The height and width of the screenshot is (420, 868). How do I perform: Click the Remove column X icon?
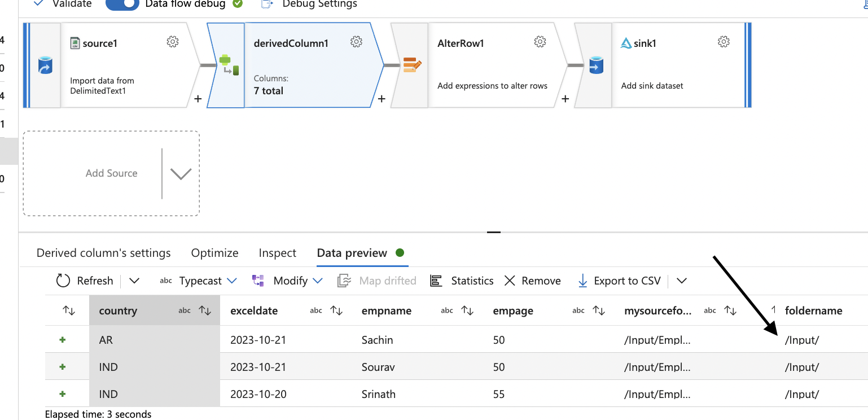coord(510,281)
